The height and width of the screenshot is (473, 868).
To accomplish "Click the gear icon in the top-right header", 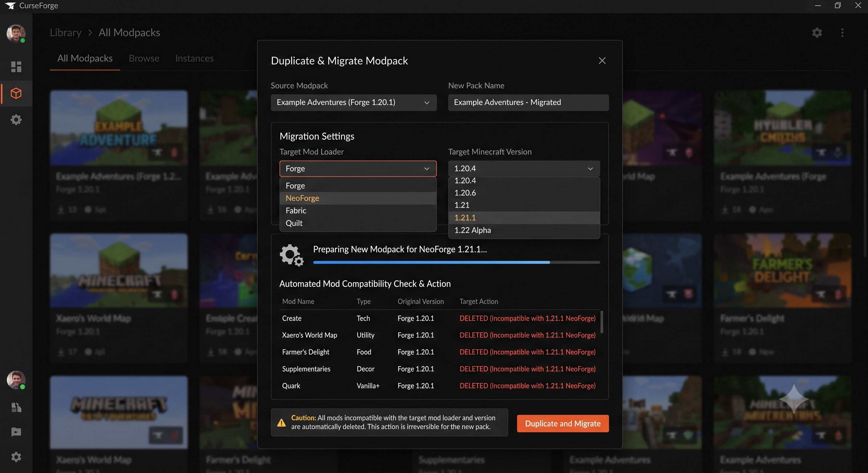I will coord(817,33).
